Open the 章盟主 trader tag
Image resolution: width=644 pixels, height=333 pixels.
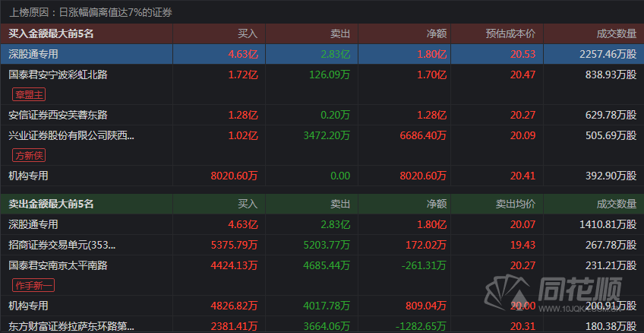pos(29,94)
